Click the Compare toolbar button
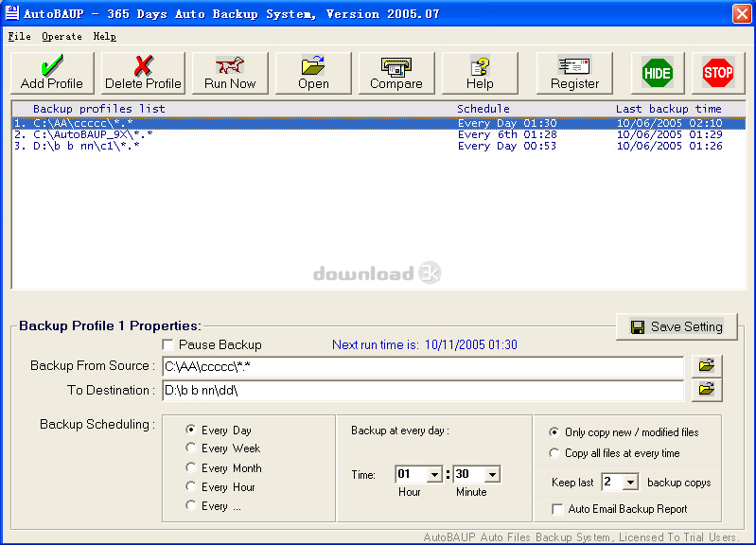 coord(396,73)
